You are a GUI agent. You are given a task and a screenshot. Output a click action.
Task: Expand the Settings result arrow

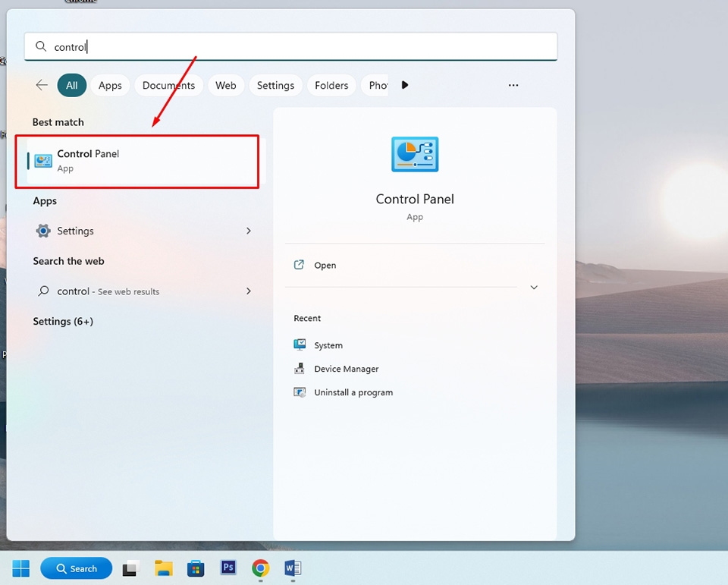(249, 231)
